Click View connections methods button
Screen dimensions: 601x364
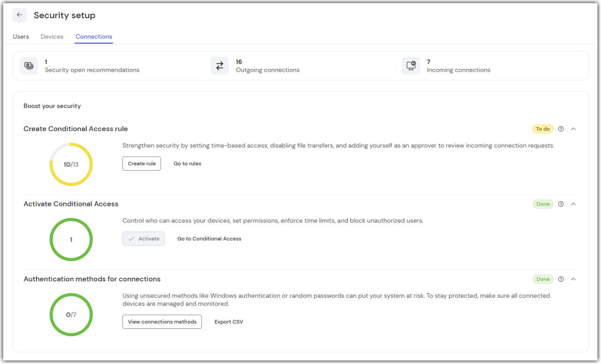pyautogui.click(x=162, y=322)
